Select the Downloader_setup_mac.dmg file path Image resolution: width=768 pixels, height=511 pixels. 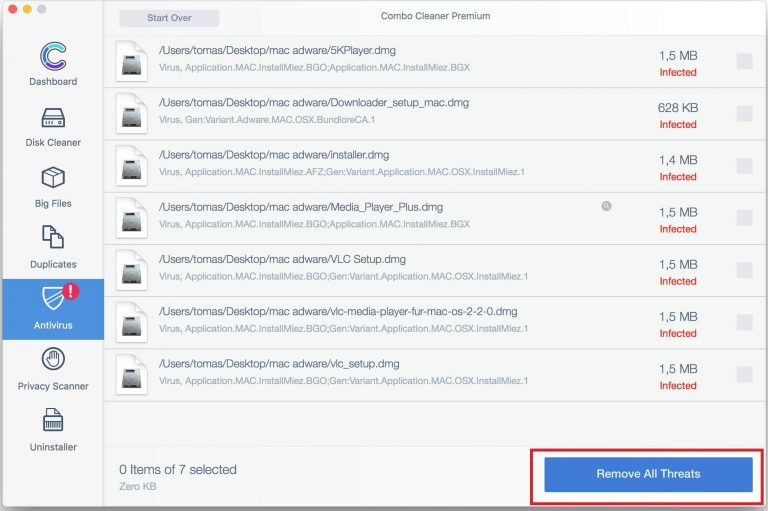click(314, 103)
